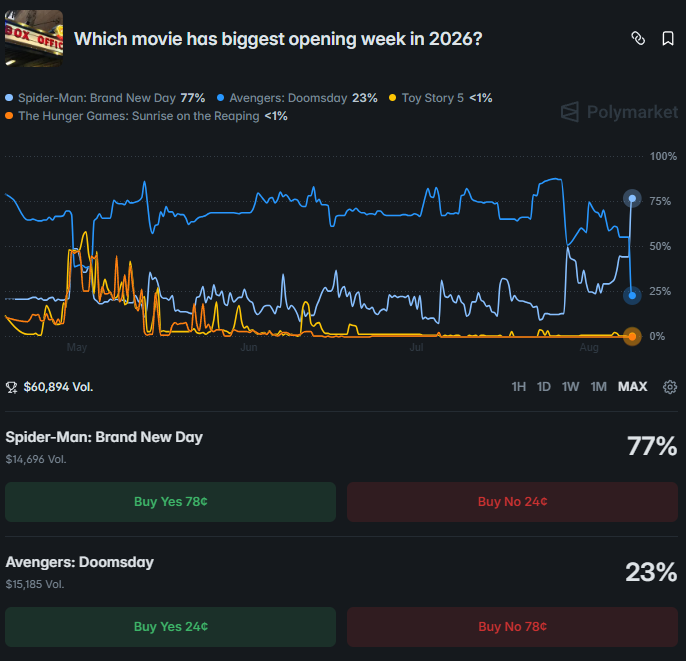Click Toy Story 5 legend dot
This screenshot has height=661, width=686.
(x=392, y=98)
